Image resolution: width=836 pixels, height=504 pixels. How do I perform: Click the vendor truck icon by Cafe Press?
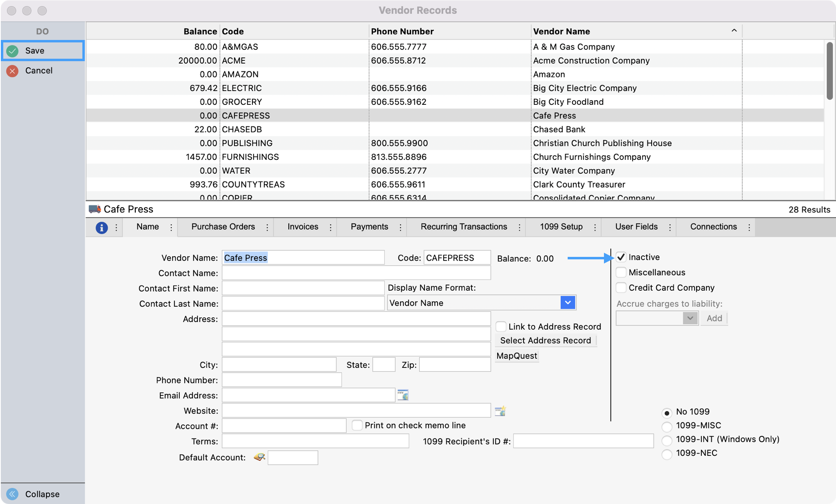click(x=95, y=209)
